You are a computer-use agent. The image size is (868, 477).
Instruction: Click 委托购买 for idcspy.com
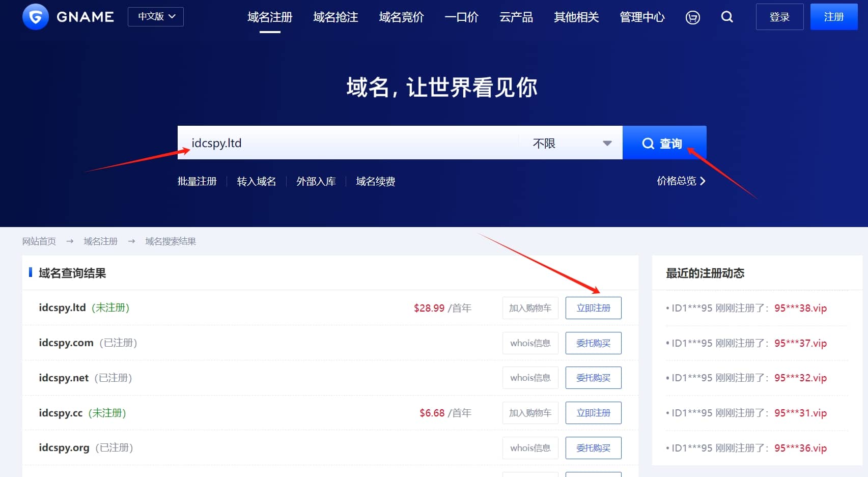click(594, 343)
